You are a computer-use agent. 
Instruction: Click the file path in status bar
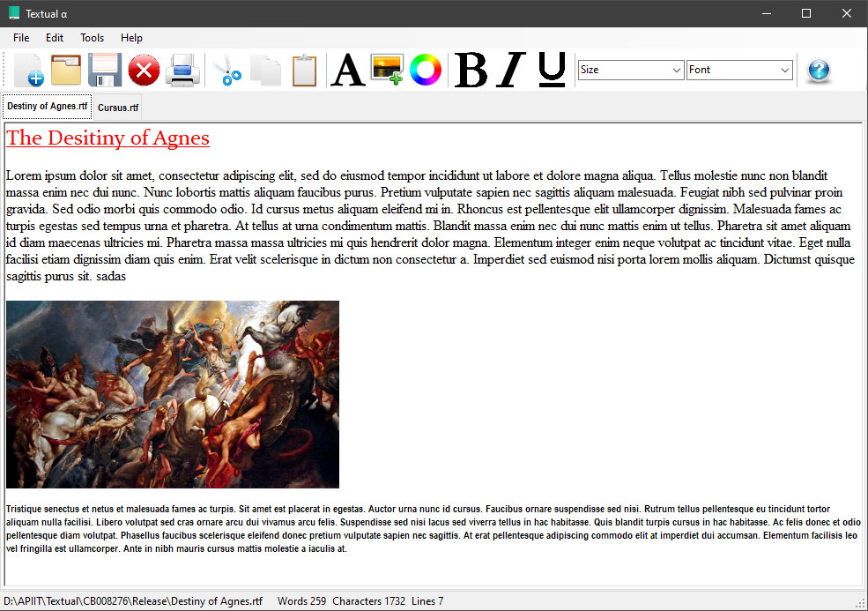tap(133, 601)
